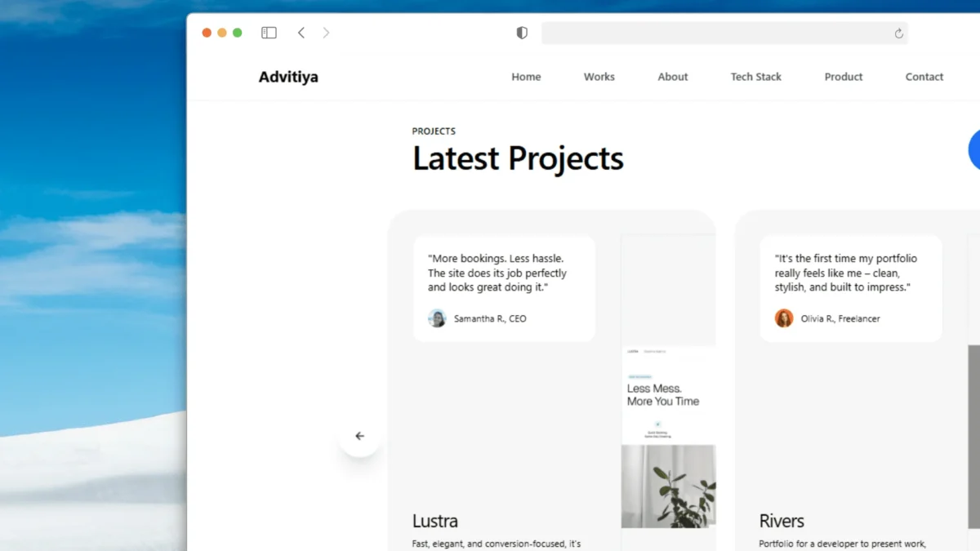Click the blue circular button at right edge

[974, 149]
